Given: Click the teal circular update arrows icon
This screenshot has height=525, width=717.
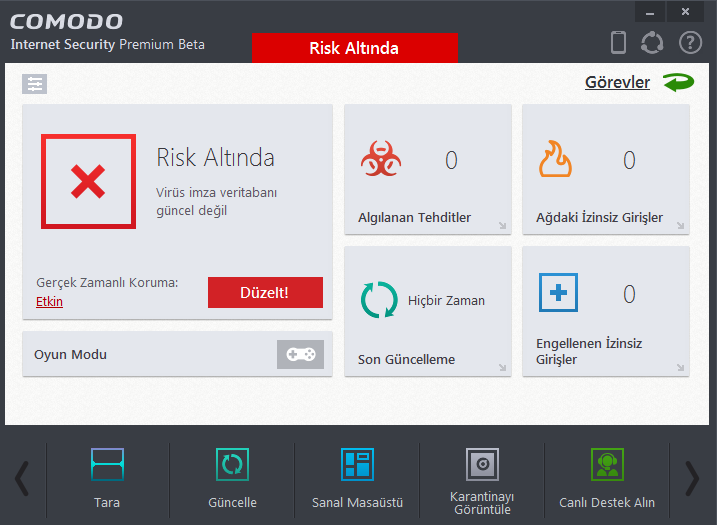Looking at the screenshot, I should click(379, 300).
